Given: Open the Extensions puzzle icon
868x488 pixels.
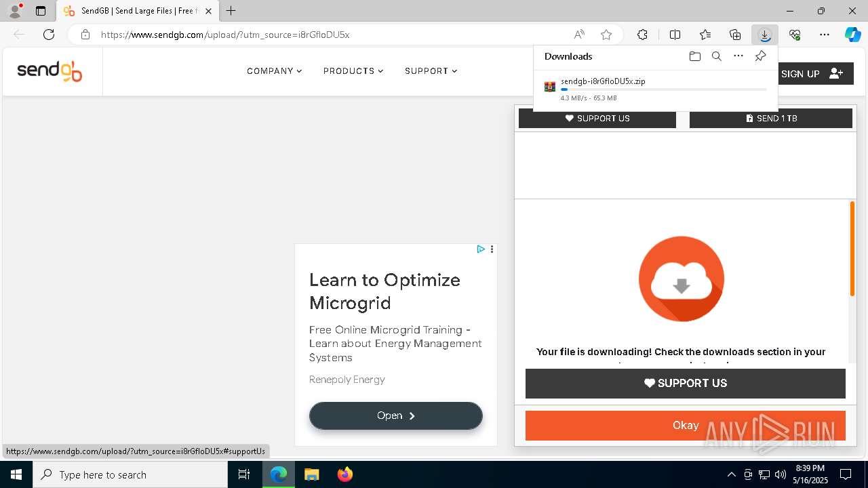Looking at the screenshot, I should coord(642,35).
